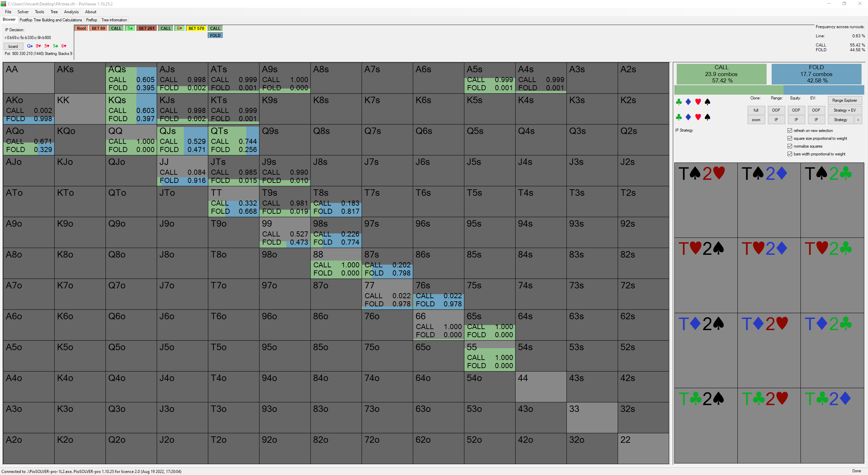Select the yellow BET 570 node
The height and width of the screenshot is (475, 868).
coord(196,28)
